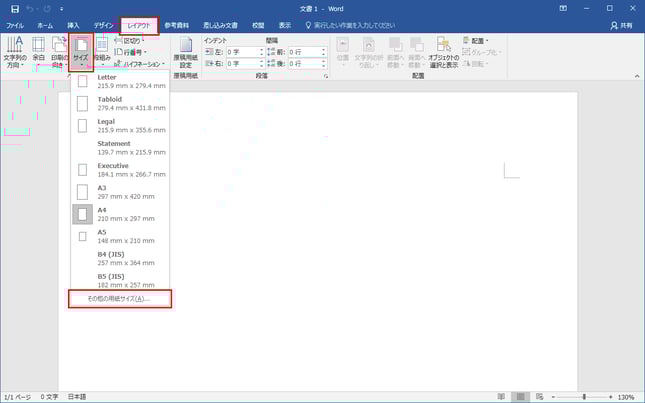
Task: Switch to Print Layout view in status bar
Action: coord(520,397)
